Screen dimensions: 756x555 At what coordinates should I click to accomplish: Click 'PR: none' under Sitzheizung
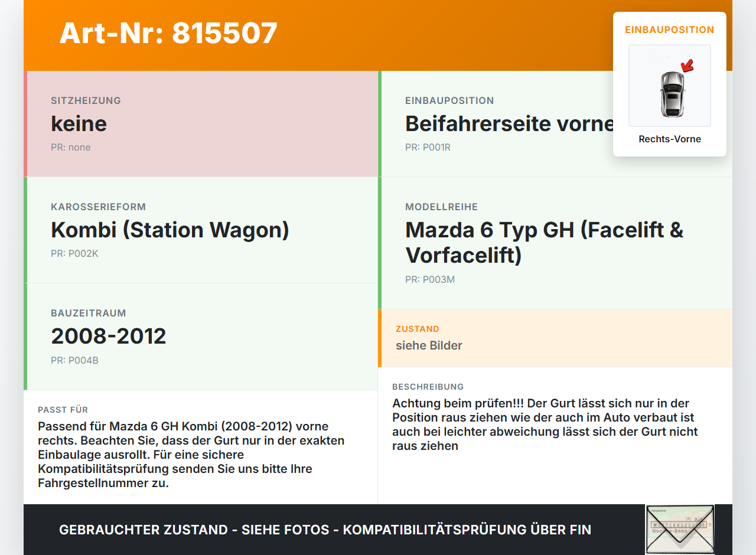click(x=71, y=148)
